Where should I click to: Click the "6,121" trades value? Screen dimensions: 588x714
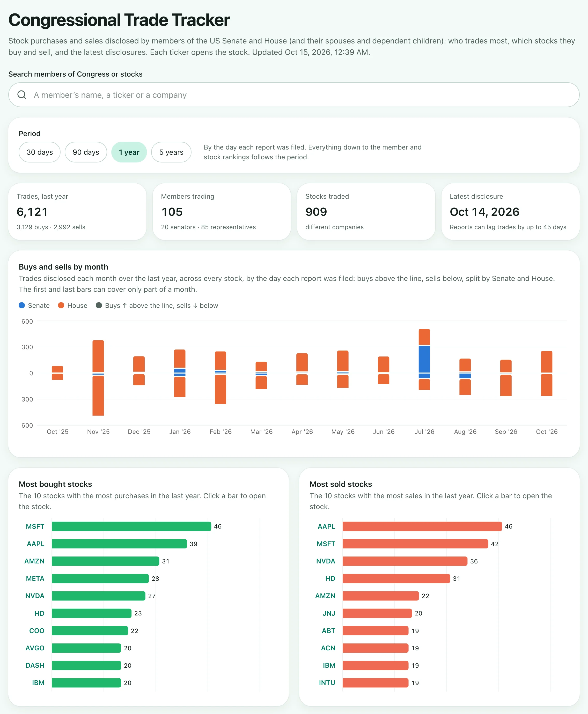click(x=32, y=212)
